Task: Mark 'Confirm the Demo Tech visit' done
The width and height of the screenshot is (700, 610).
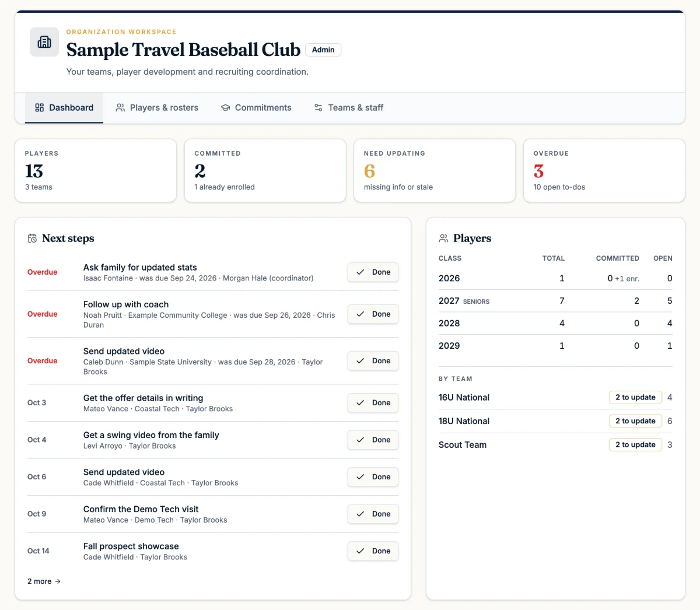Action: click(x=373, y=514)
